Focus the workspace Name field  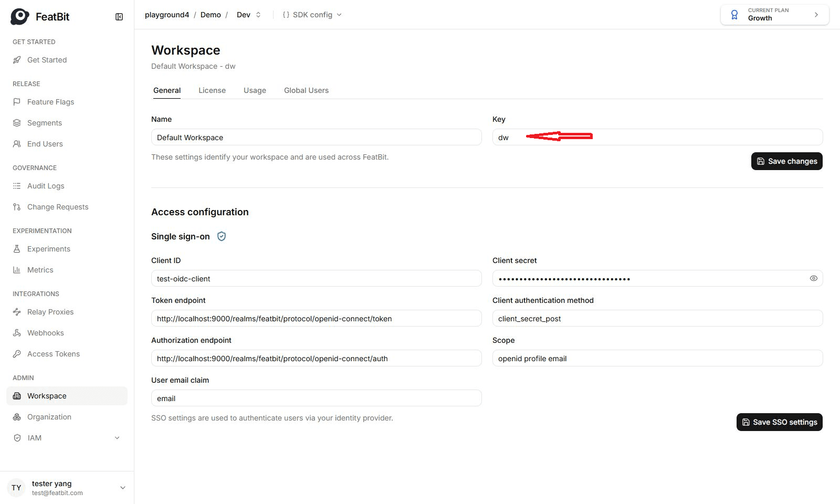pyautogui.click(x=317, y=137)
